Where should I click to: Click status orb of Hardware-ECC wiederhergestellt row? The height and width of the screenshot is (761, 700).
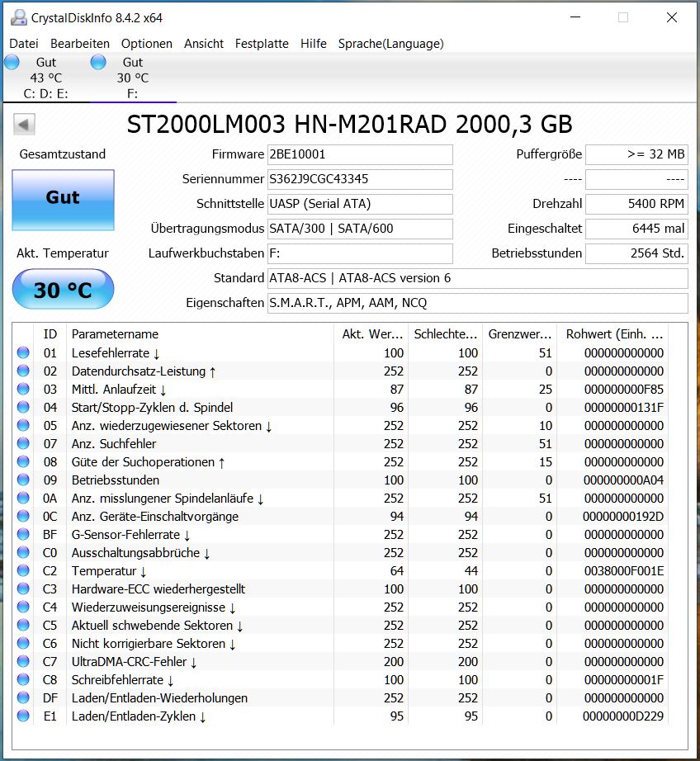23,588
